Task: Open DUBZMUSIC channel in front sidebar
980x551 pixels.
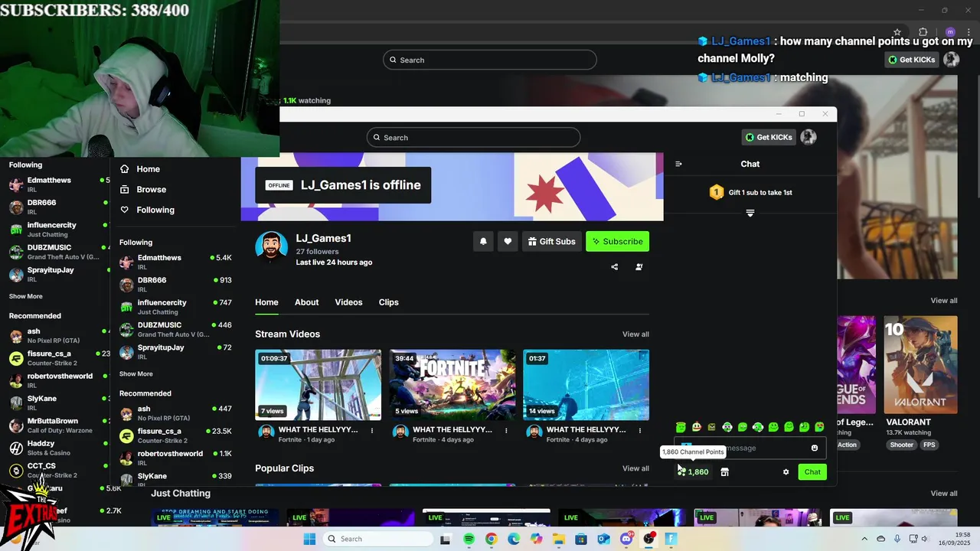Action: tap(175, 330)
